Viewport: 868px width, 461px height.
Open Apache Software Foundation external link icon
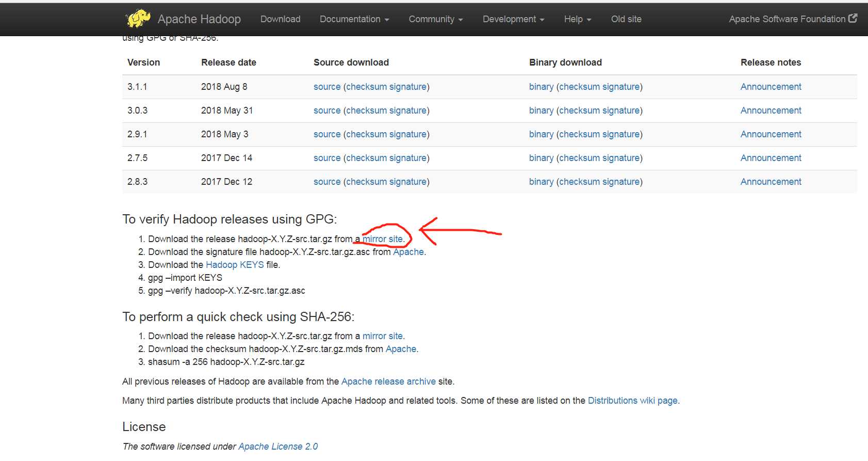click(853, 19)
